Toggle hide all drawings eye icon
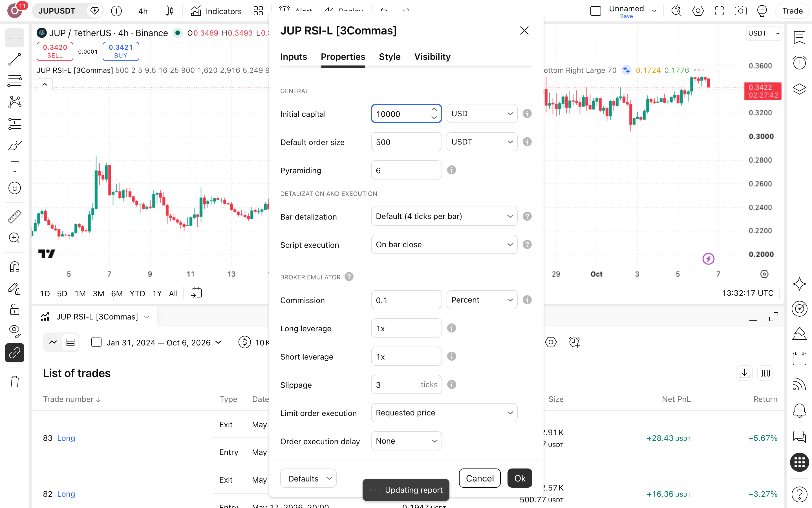Viewport: 812px width, 508px height. point(14,331)
